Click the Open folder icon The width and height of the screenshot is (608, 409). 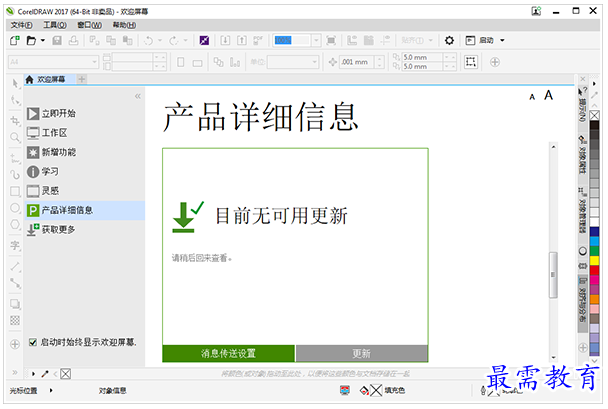click(31, 40)
